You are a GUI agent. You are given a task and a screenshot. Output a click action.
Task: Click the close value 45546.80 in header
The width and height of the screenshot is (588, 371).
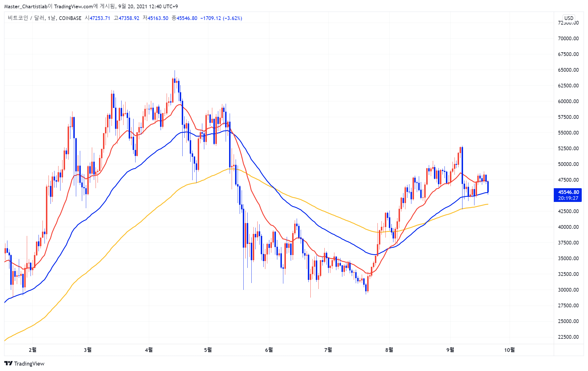187,18
